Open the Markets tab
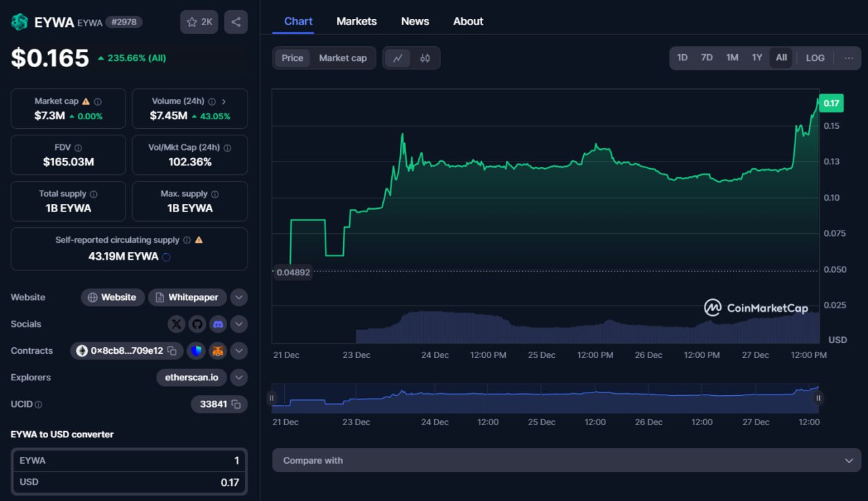This screenshot has height=501, width=868. [x=357, y=21]
